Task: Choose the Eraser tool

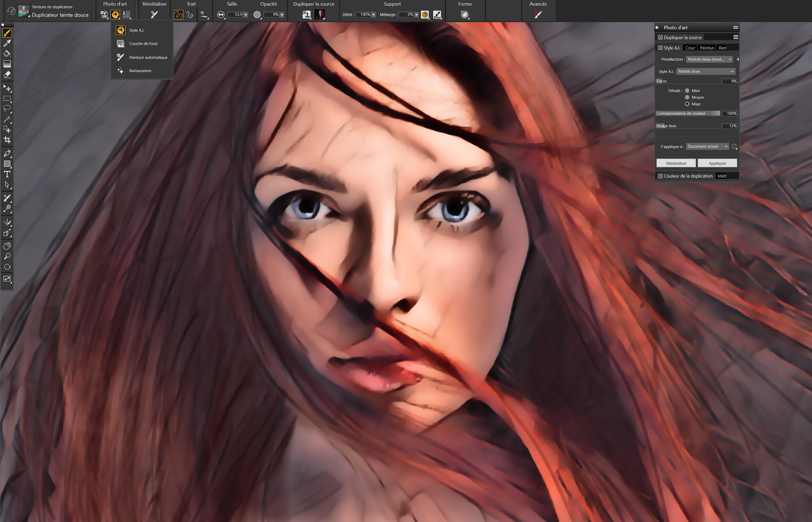Action: coord(7,74)
